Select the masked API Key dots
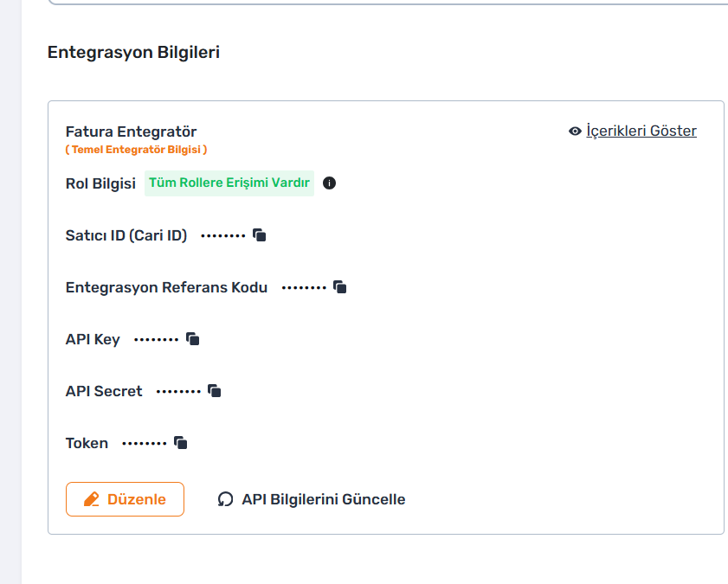Image resolution: width=728 pixels, height=584 pixels. point(156,339)
